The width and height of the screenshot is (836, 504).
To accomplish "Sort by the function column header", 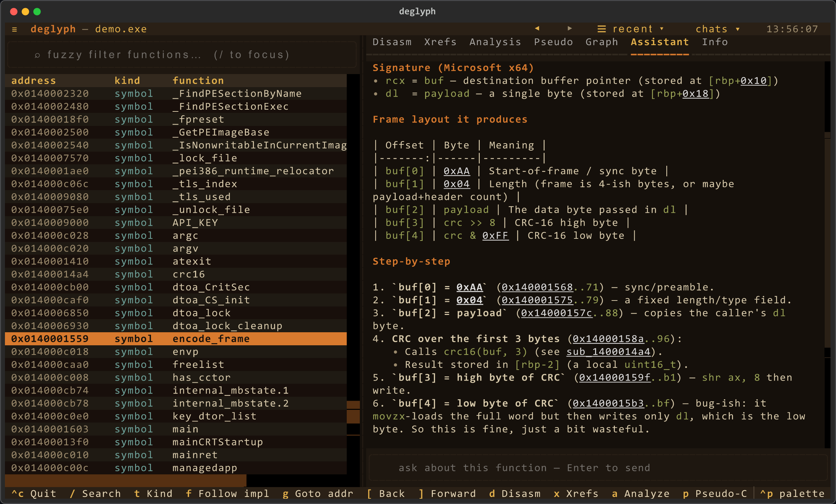I will [198, 81].
